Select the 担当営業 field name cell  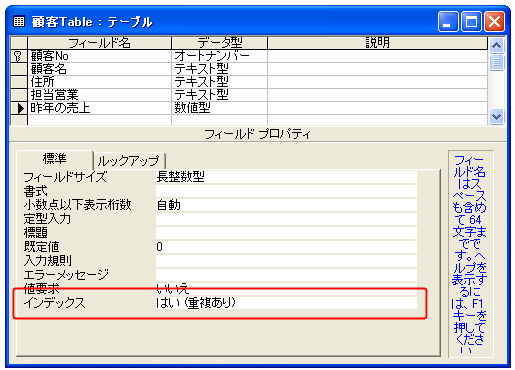pyautogui.click(x=99, y=95)
